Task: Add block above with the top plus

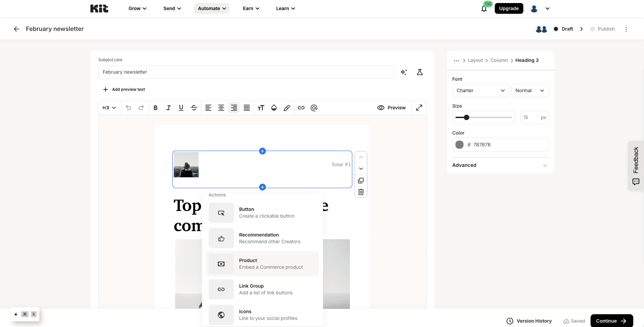Action: coord(263,151)
